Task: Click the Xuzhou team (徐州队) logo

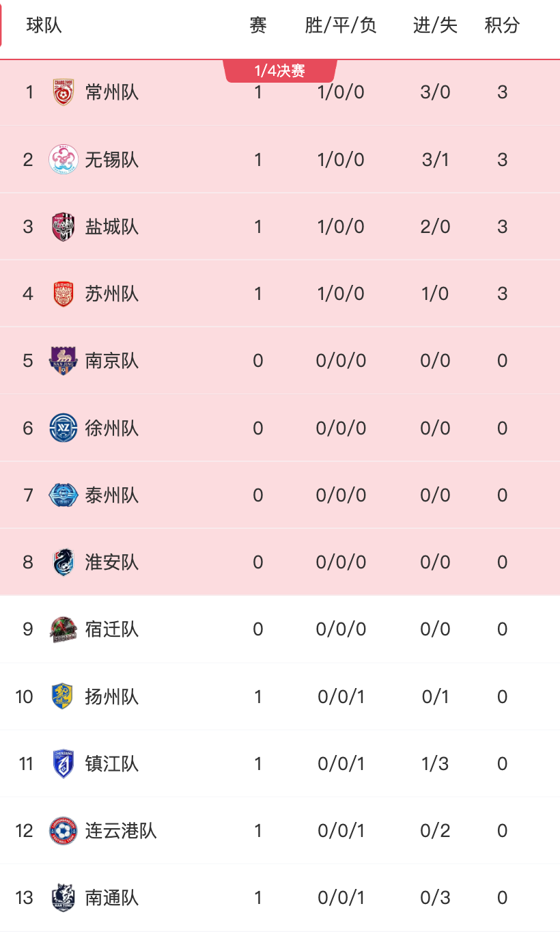Action: [x=64, y=428]
